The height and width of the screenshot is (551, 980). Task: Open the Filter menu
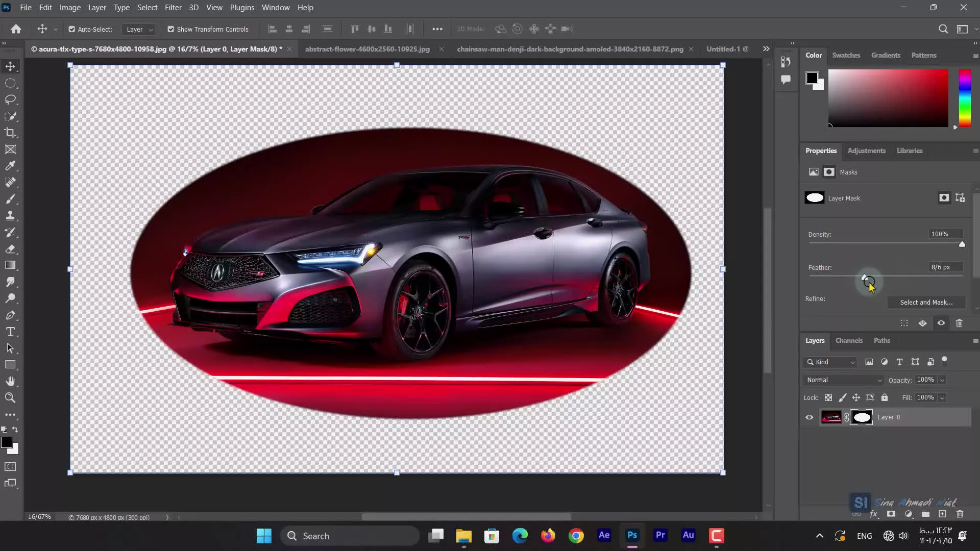coord(173,8)
